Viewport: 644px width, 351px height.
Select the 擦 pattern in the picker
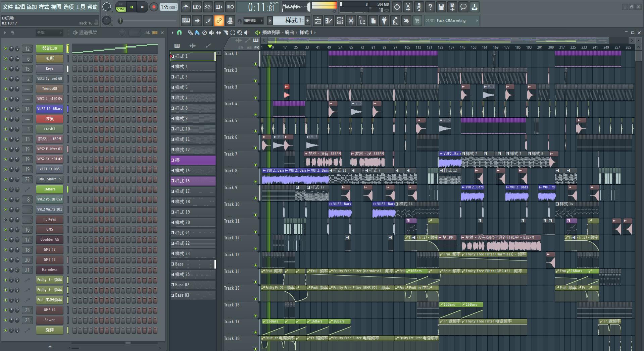tap(193, 160)
